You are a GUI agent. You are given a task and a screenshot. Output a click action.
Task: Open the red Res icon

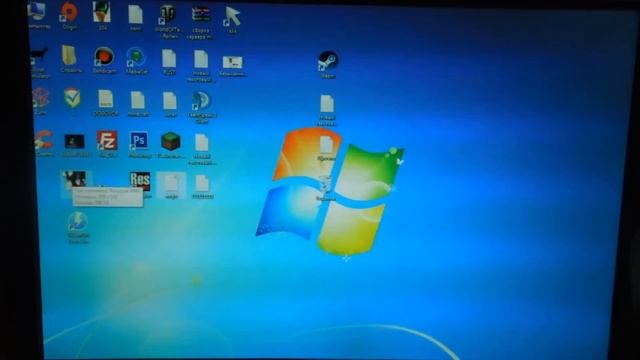(140, 181)
